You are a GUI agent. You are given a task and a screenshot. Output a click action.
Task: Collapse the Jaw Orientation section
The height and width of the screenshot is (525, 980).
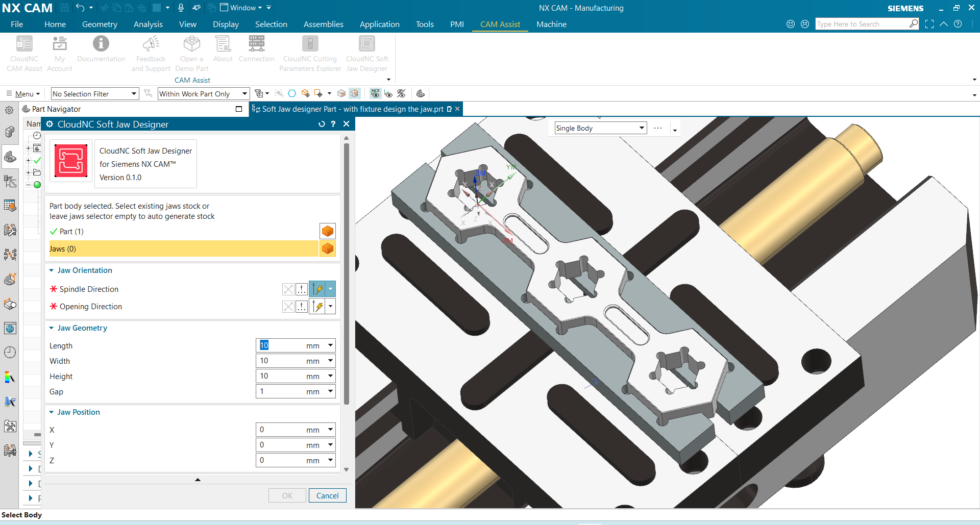coord(51,270)
